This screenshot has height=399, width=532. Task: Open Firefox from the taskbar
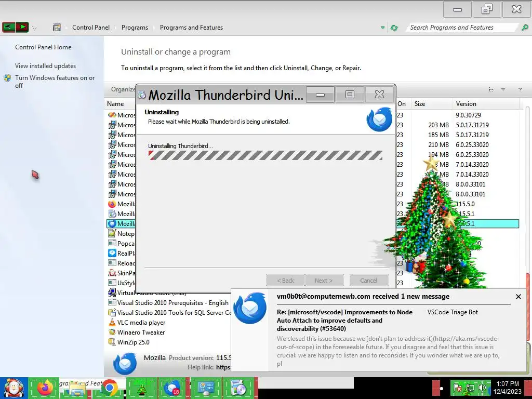[x=45, y=388]
